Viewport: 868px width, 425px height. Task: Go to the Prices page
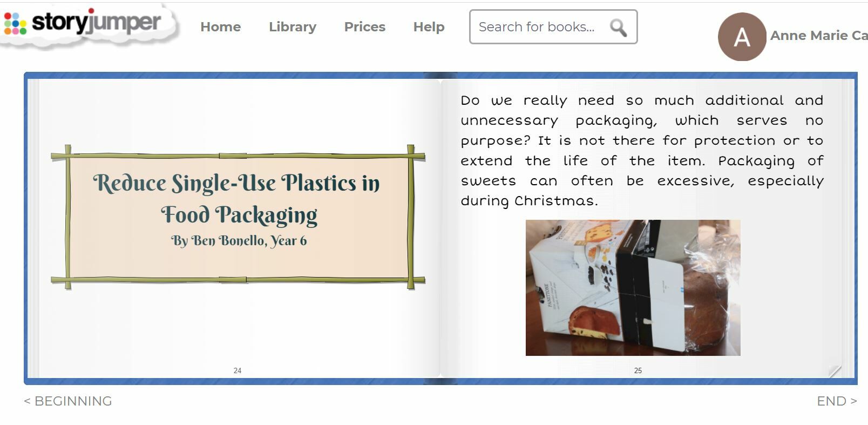[x=365, y=27]
